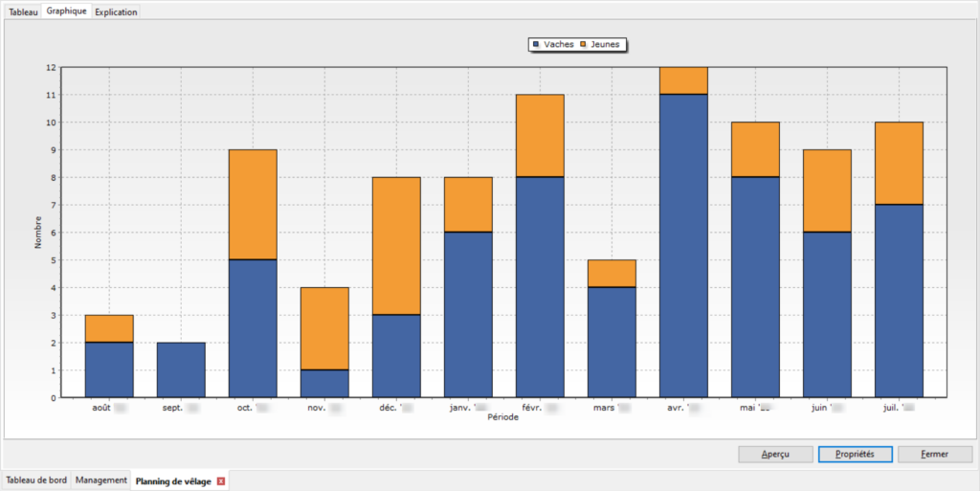
Task: Click the blue Vaches bar for févr.
Action: 540,287
